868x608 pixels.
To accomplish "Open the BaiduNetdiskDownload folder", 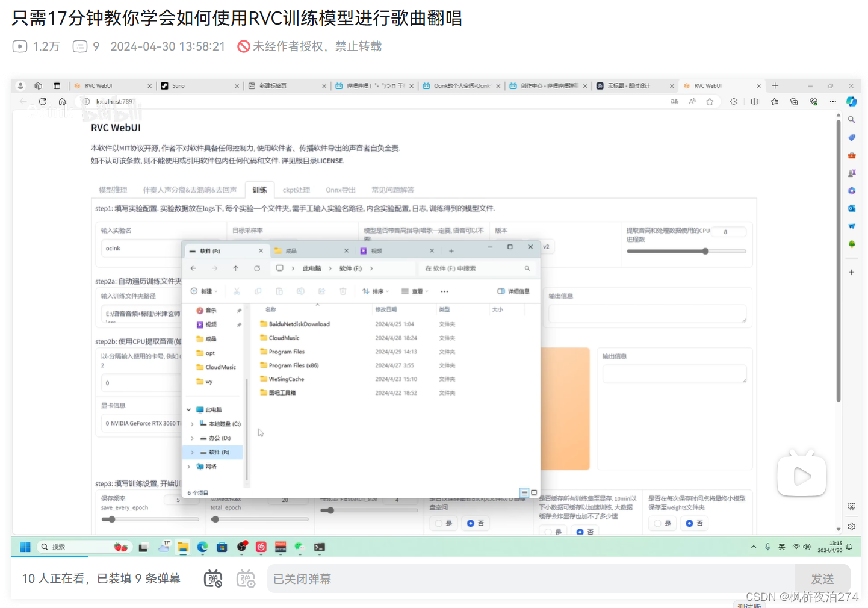I will coord(299,324).
